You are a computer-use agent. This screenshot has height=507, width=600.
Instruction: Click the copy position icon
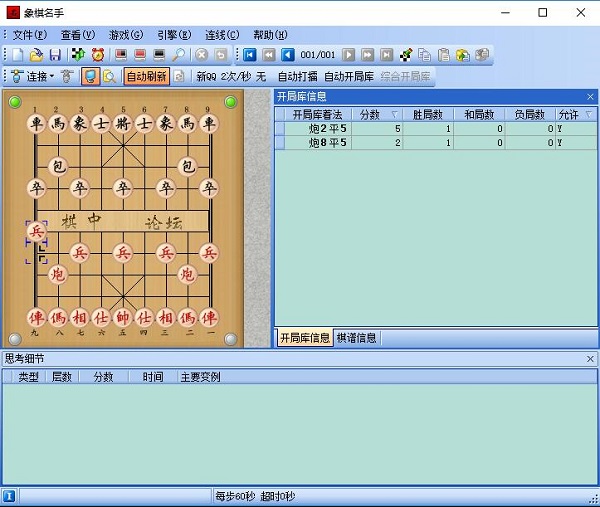[x=425, y=55]
